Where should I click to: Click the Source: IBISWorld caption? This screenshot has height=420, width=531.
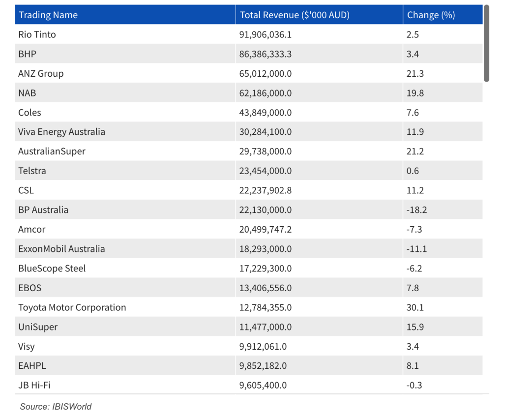coord(56,406)
